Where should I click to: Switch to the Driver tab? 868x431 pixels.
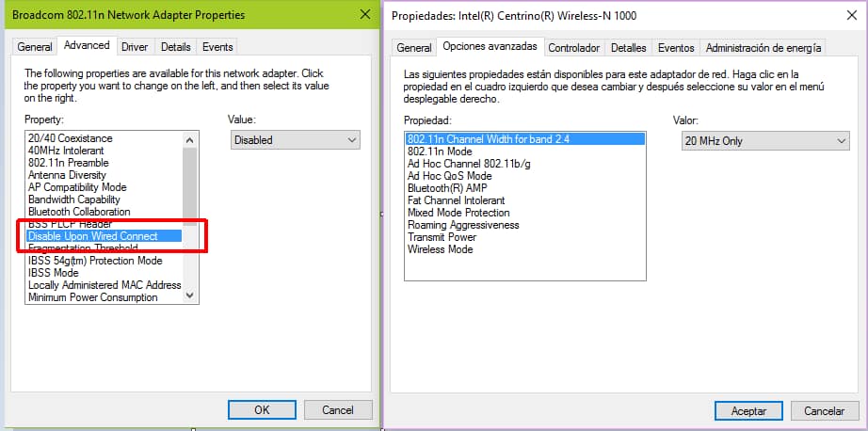[x=135, y=46]
